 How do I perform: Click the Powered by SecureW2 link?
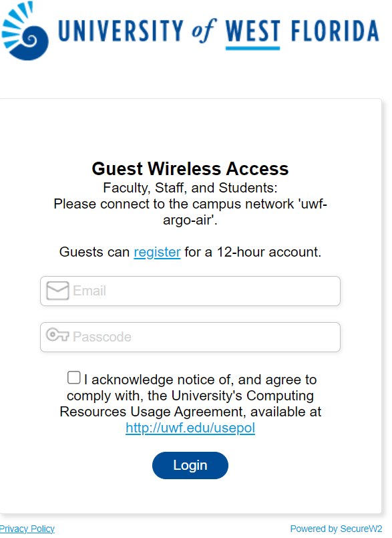click(336, 529)
